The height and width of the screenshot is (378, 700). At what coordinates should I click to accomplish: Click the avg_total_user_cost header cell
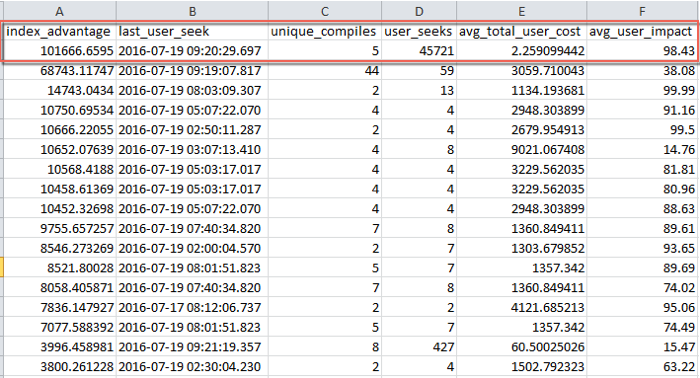(521, 31)
